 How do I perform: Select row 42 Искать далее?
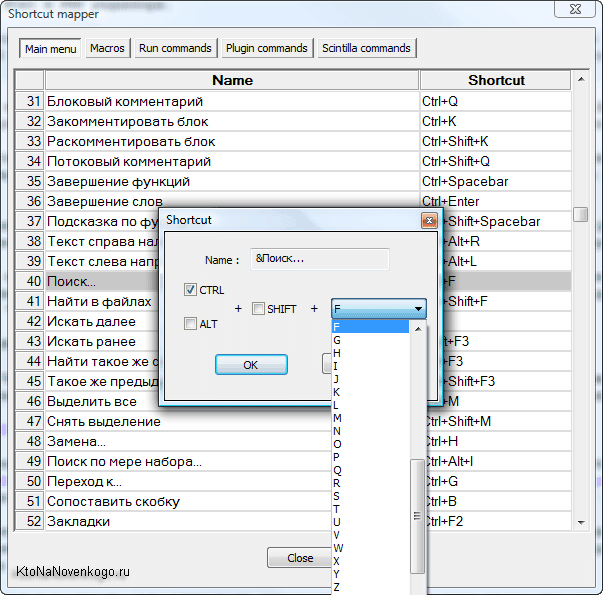pos(102,322)
